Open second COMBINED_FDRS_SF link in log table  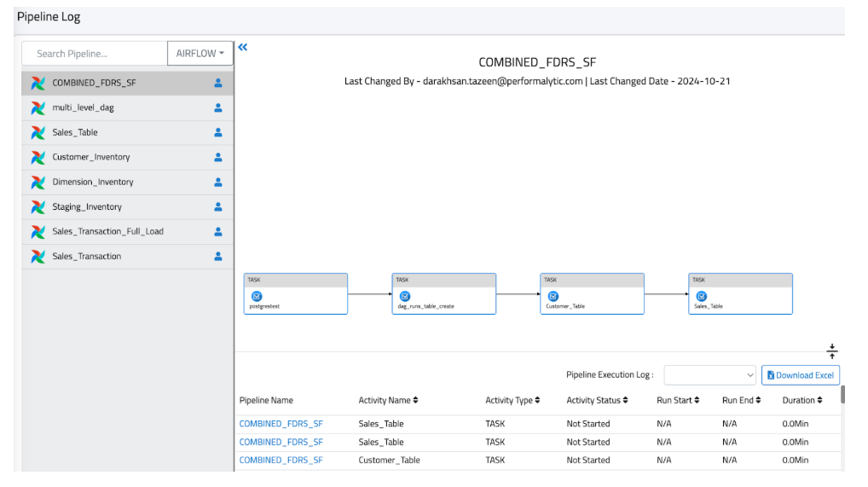281,442
